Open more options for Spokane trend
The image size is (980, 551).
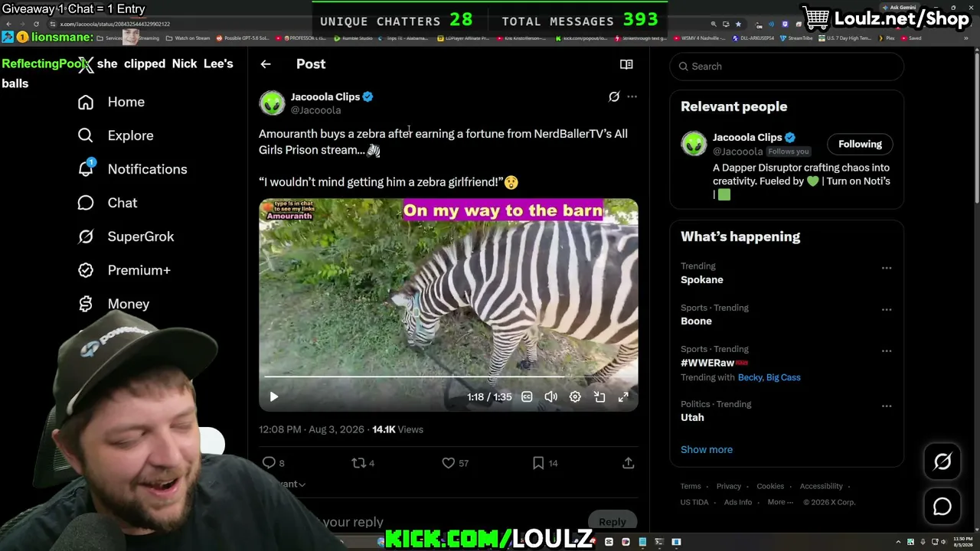(887, 268)
